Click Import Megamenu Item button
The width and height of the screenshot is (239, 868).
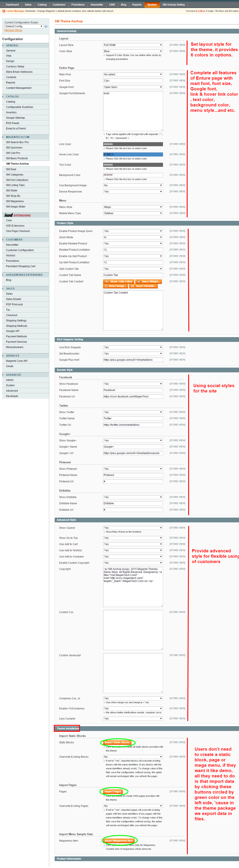(119, 841)
